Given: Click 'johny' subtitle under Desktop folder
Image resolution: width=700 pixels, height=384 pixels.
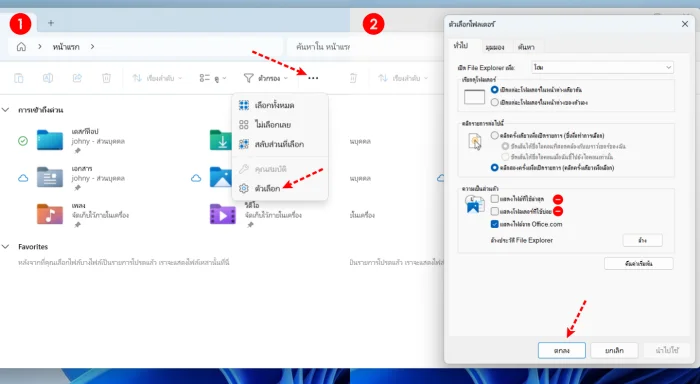Looking at the screenshot, I should pos(98,141).
